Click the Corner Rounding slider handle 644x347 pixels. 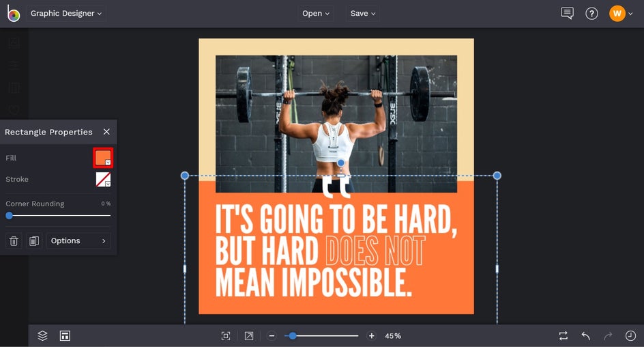(9, 215)
